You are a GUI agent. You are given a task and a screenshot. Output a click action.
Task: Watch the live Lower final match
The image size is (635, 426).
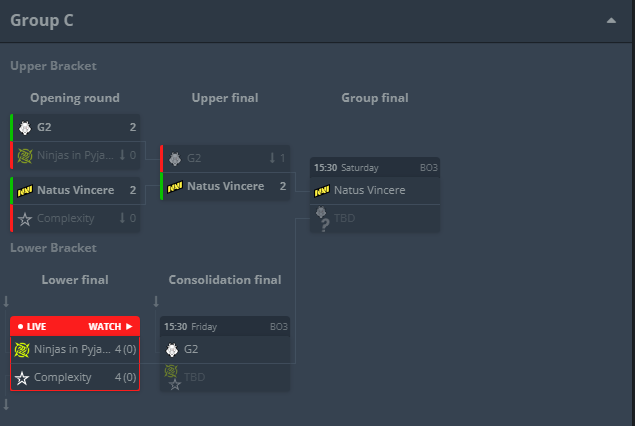[x=110, y=326]
